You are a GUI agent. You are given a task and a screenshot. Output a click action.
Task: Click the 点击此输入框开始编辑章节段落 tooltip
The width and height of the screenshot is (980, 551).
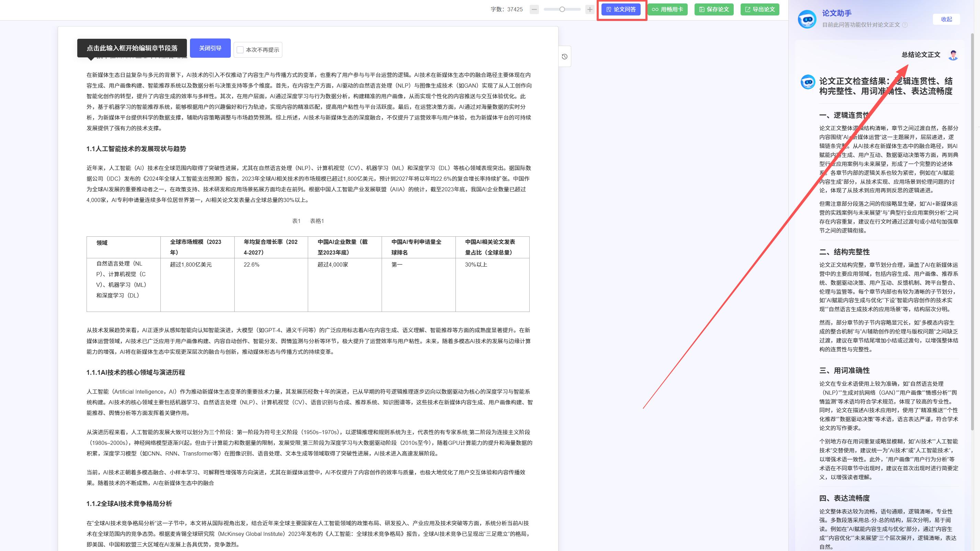point(132,48)
